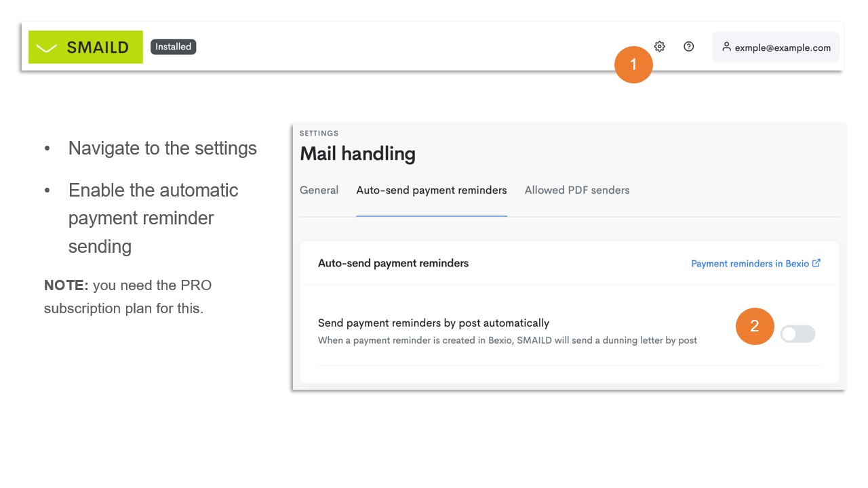Viewport: 868px width, 488px height.
Task: Enable automatic payment reminders by post toggle
Action: (x=797, y=334)
